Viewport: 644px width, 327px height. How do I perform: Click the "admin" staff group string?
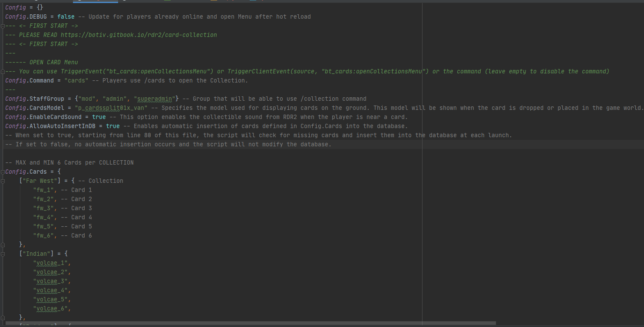coord(115,99)
